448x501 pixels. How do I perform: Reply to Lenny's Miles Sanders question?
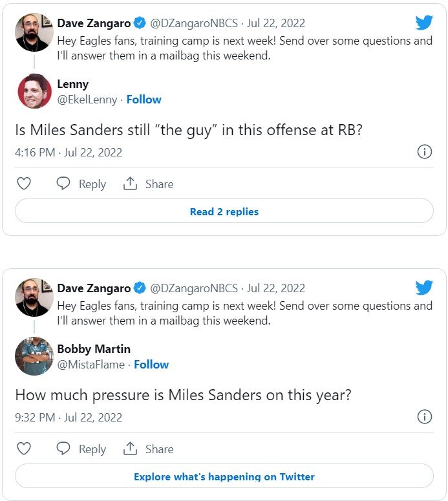click(x=81, y=184)
